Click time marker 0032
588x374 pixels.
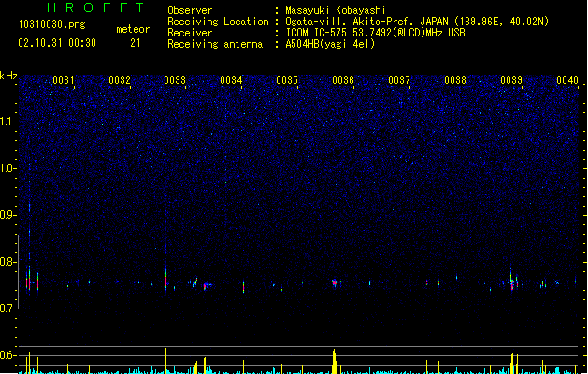coord(120,80)
